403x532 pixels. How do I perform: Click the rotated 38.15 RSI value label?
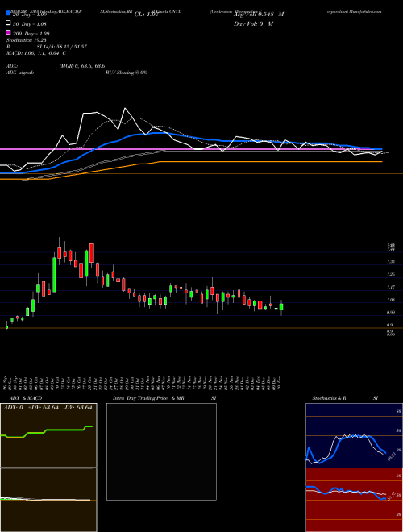point(392,496)
